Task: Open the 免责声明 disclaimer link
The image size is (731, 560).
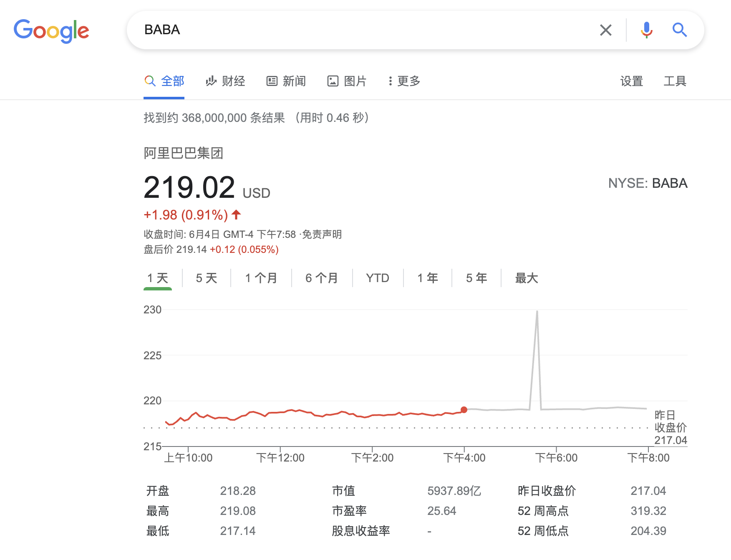Action: coord(322,235)
